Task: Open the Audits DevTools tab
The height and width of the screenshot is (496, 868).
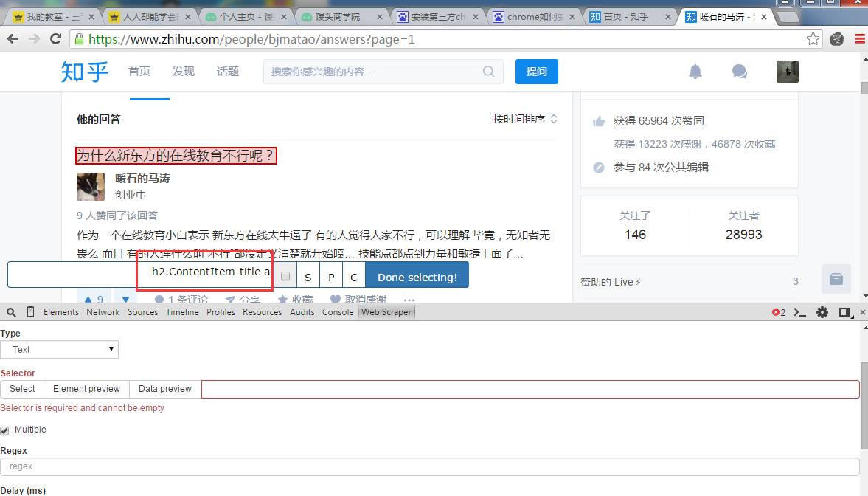Action: pyautogui.click(x=302, y=312)
